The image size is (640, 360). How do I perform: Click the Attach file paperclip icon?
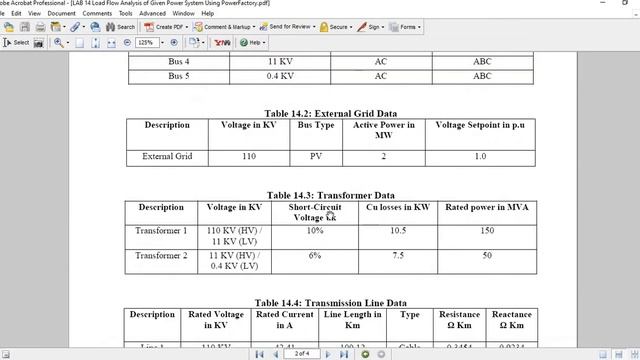75,27
